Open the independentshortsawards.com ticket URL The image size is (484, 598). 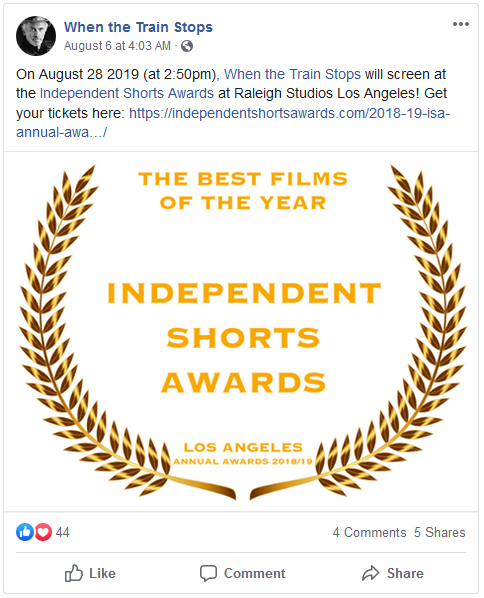click(x=233, y=122)
